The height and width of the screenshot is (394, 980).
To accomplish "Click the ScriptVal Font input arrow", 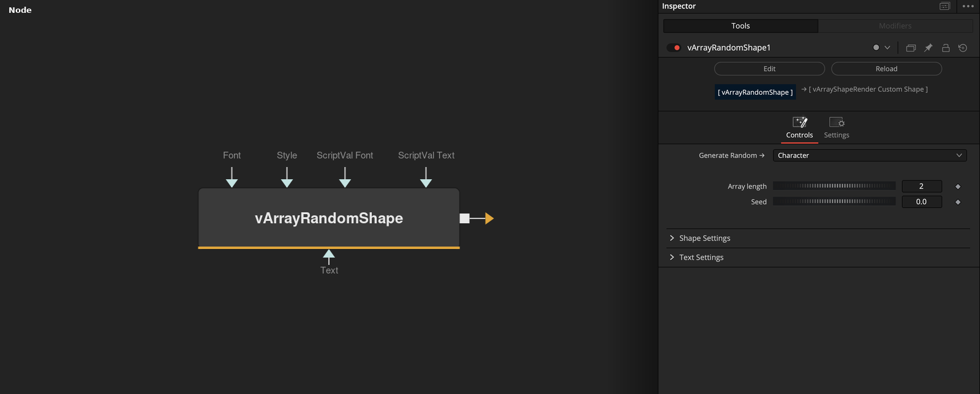I will tap(345, 177).
